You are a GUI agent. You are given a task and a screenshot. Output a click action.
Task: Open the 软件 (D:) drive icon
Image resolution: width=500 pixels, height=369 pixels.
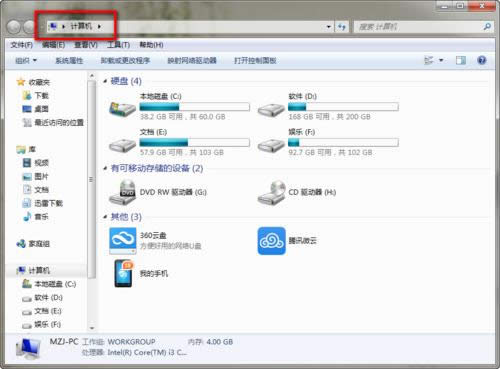271,109
